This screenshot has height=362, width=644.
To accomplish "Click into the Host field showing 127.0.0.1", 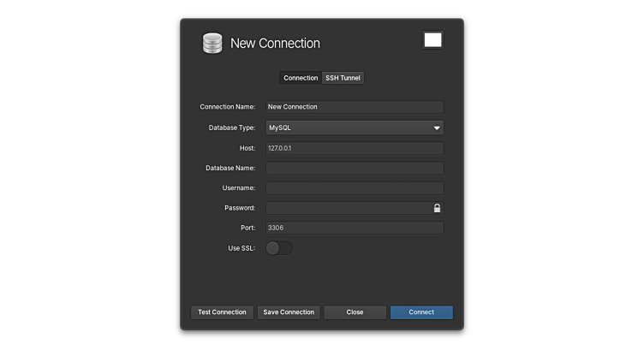I will click(x=354, y=148).
